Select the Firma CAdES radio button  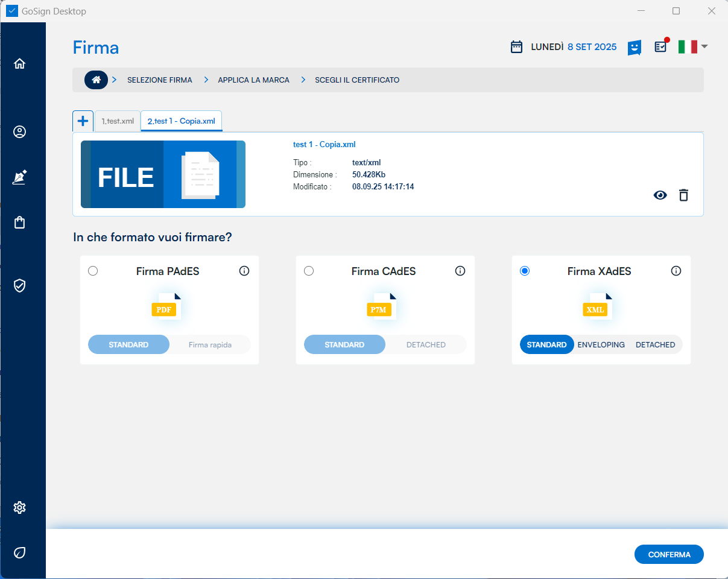(309, 271)
